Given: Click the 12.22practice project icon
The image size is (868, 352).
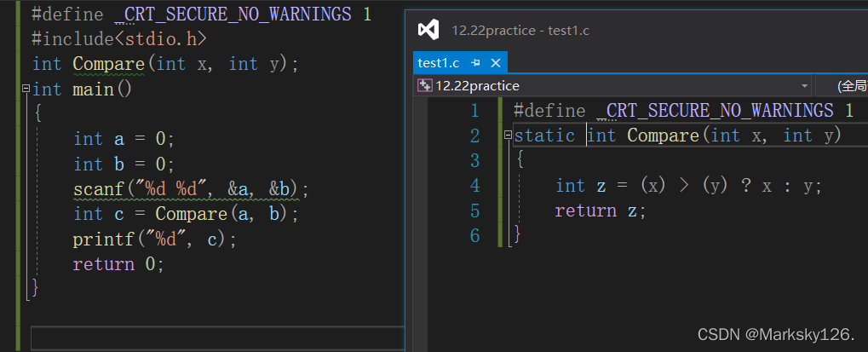Looking at the screenshot, I should coord(425,85).
